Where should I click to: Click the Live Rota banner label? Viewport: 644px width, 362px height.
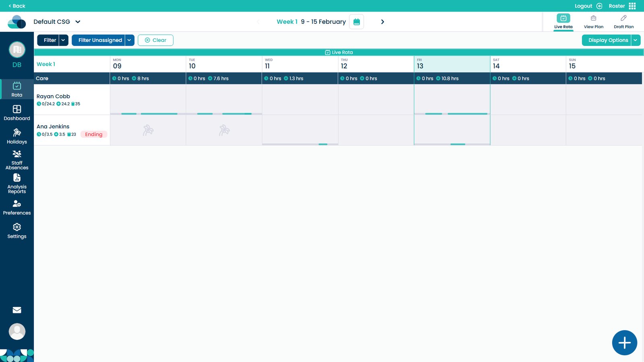point(339,52)
